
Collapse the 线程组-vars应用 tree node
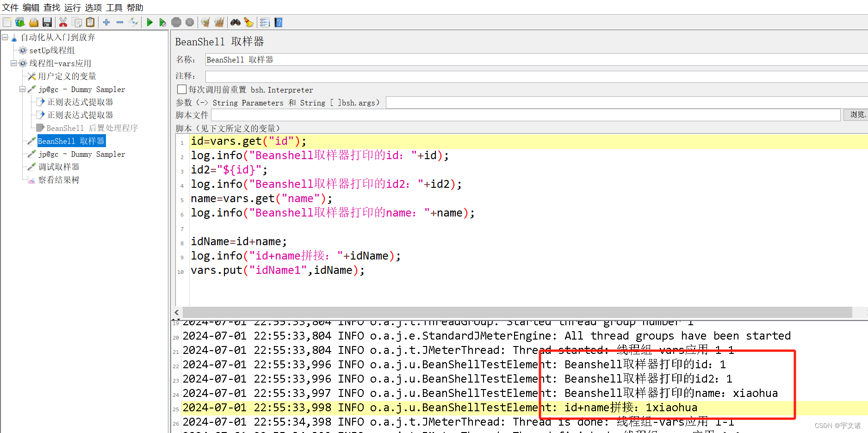point(14,63)
